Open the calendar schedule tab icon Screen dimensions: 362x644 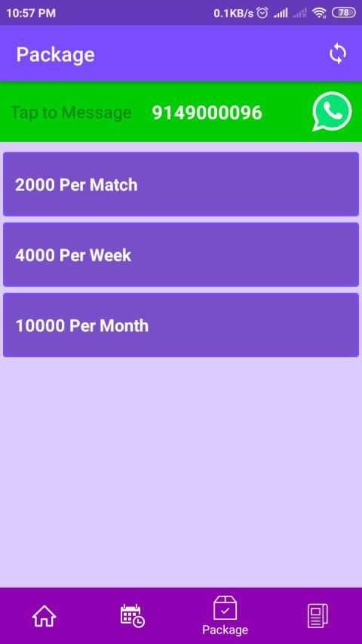pyautogui.click(x=133, y=616)
